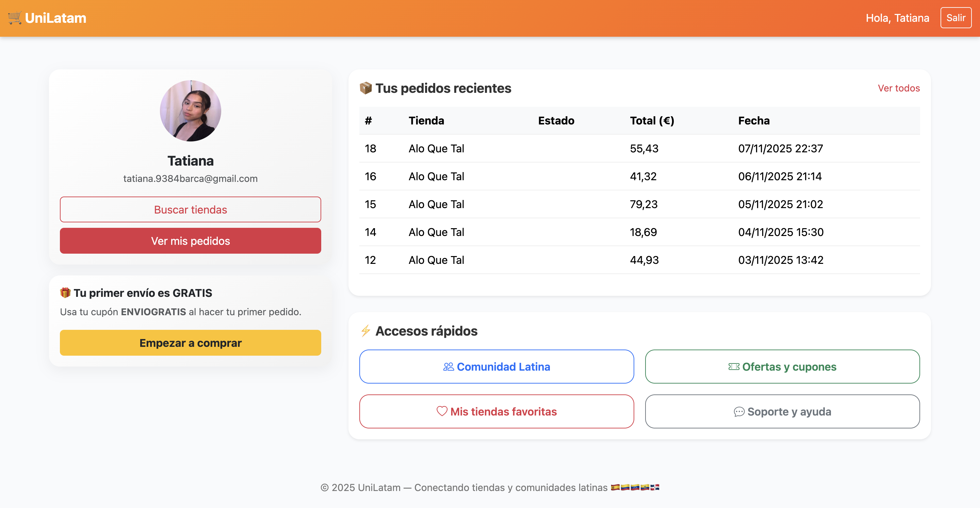The width and height of the screenshot is (980, 508).
Task: Click the Spanish flag in the footer
Action: point(616,488)
